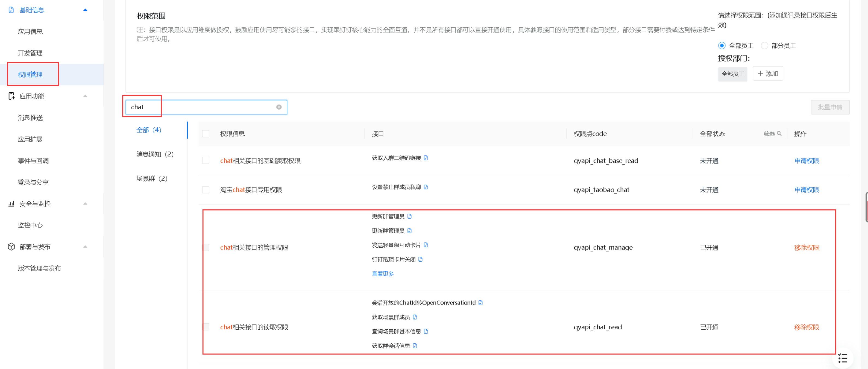Click the floating list icon at bottom right
868x369 pixels.
pyautogui.click(x=842, y=358)
